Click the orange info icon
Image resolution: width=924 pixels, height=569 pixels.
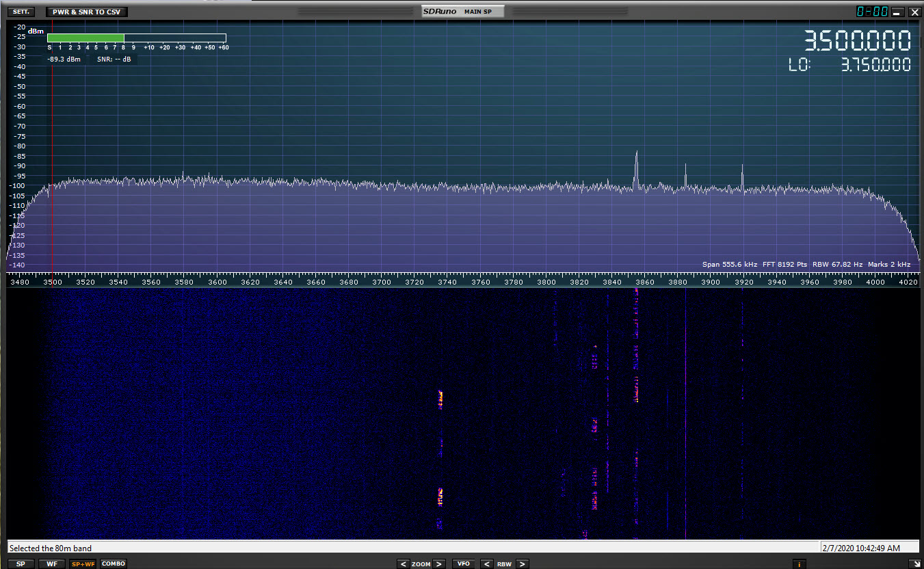click(798, 564)
